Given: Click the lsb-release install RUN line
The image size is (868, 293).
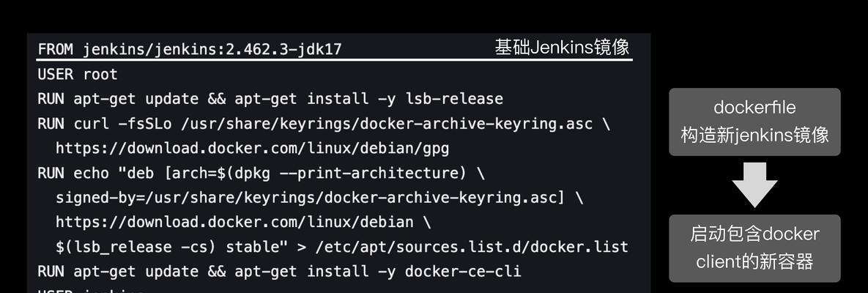Looking at the screenshot, I should tap(270, 99).
